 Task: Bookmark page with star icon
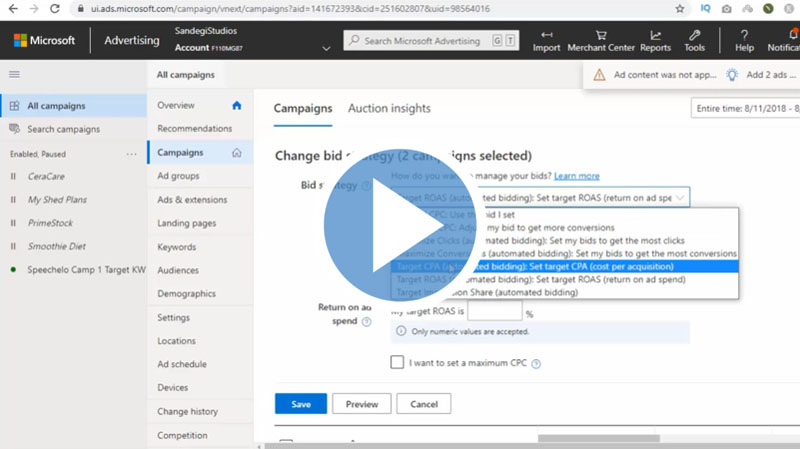[x=680, y=9]
